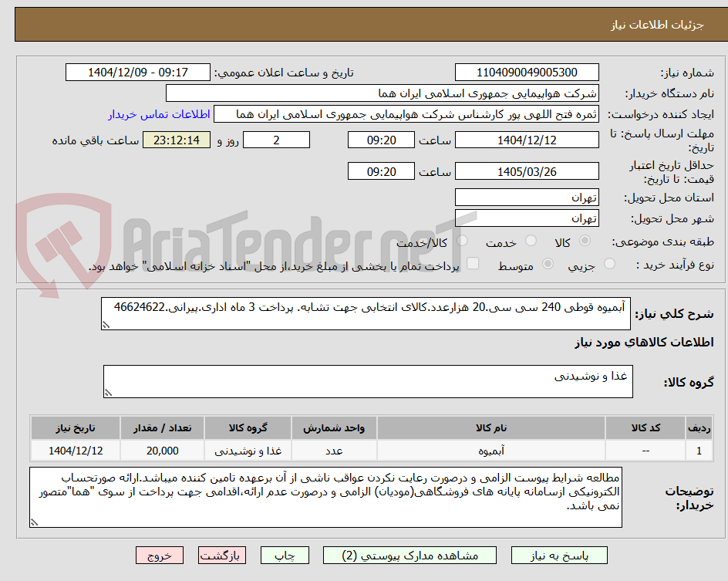Click the 'تاریخ نیاز' column header

point(76,427)
